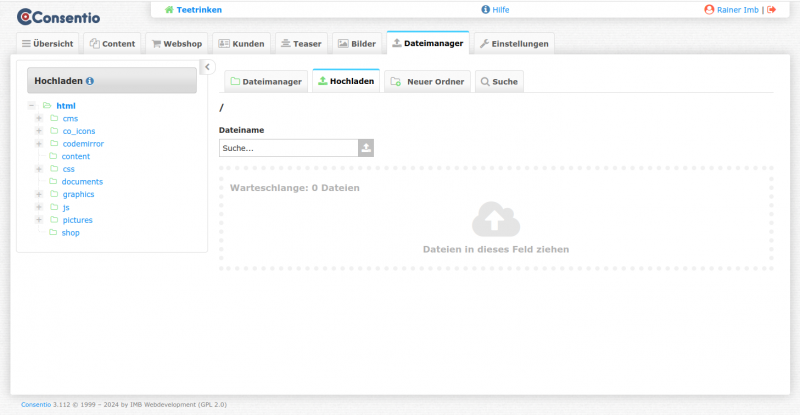Click the Consentio logo
The height and width of the screenshot is (415, 800).
point(58,16)
